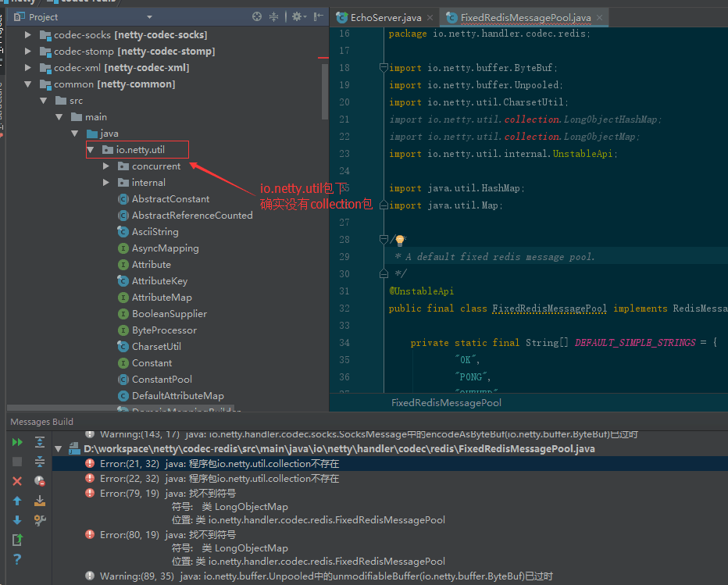
Task: Click DEFAULT_SIMPLE_STRINGS constant on line 34
Action: 635,343
